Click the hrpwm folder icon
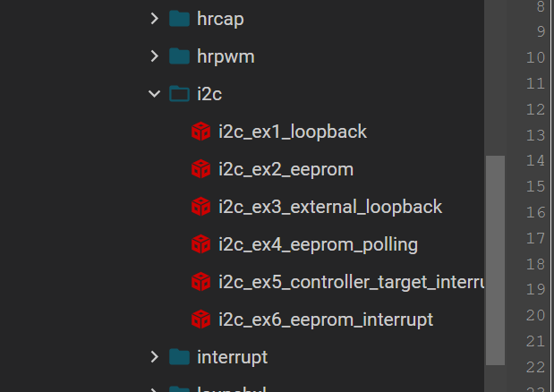Screen dimensions: 554x392 coord(180,56)
